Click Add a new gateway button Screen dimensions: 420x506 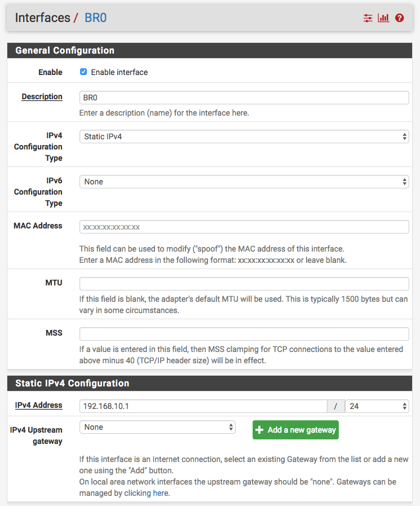[295, 430]
